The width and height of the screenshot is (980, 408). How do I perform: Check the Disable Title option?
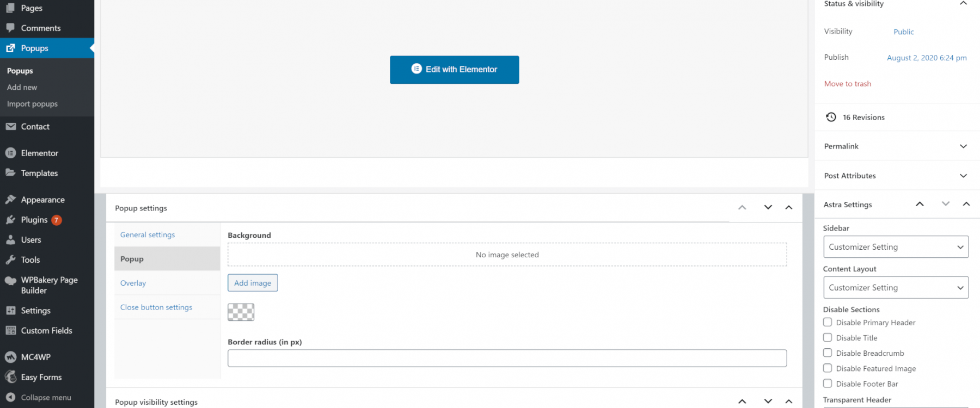click(x=828, y=337)
